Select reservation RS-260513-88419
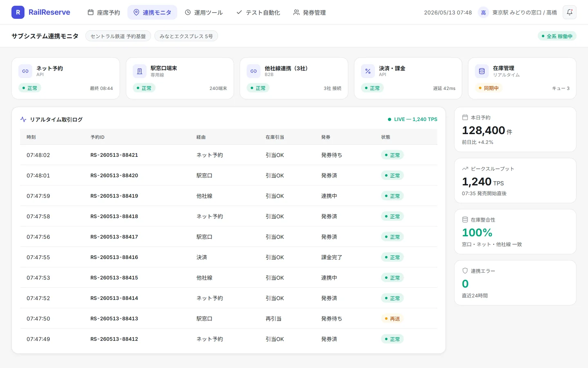This screenshot has height=368, width=588. tap(114, 196)
